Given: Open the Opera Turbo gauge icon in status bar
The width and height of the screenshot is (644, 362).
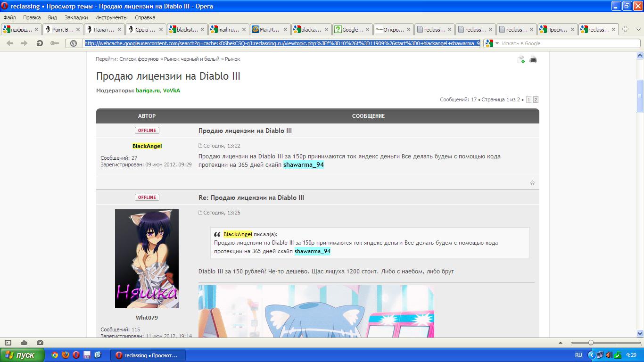Looking at the screenshot, I should (40, 343).
